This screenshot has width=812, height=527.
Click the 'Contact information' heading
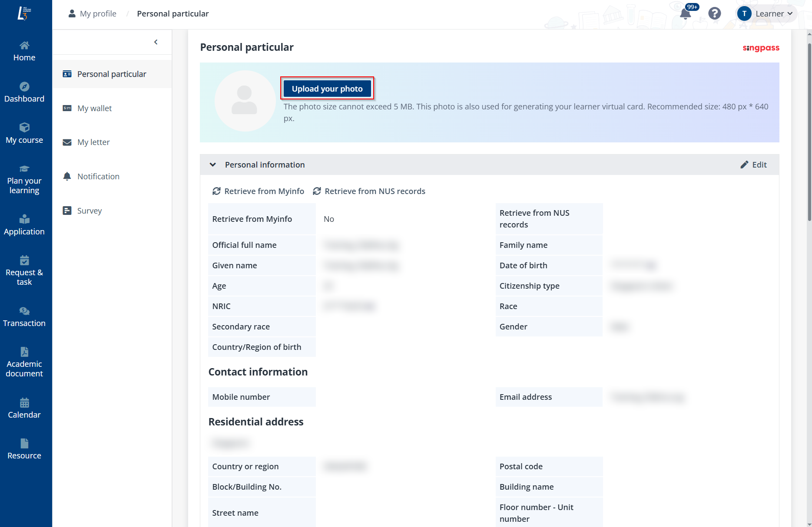click(258, 372)
